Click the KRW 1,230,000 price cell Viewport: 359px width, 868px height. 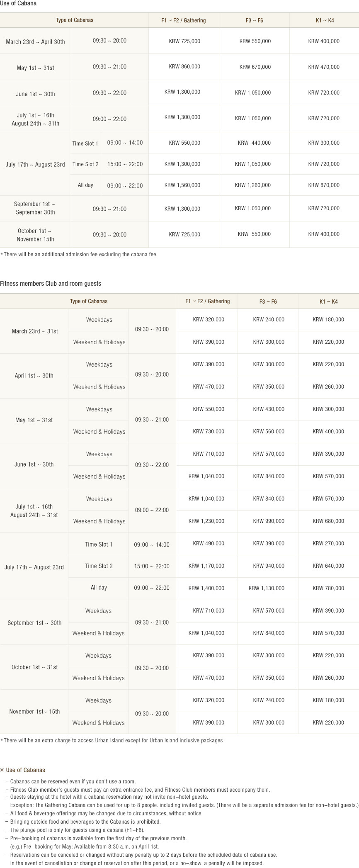pos(206,521)
